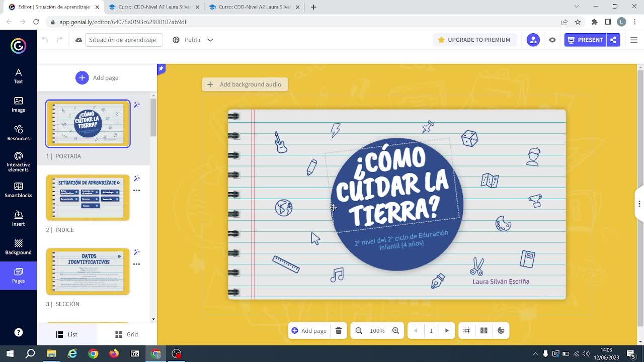Zoom in using the magnifier plus icon

click(395, 331)
